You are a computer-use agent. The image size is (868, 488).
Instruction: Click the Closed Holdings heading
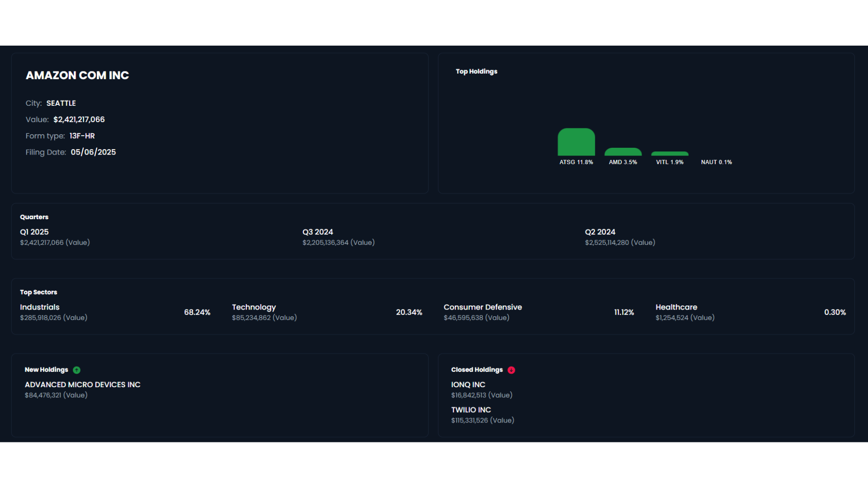(477, 370)
